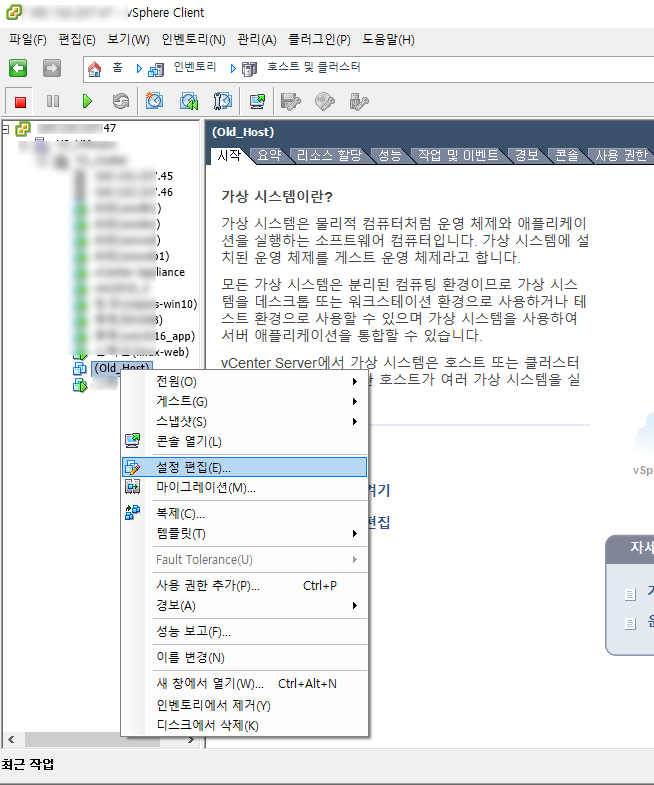The height and width of the screenshot is (785, 654).
Task: Choose 사용 권한 추가(P)... menu entry
Action: [x=244, y=585]
